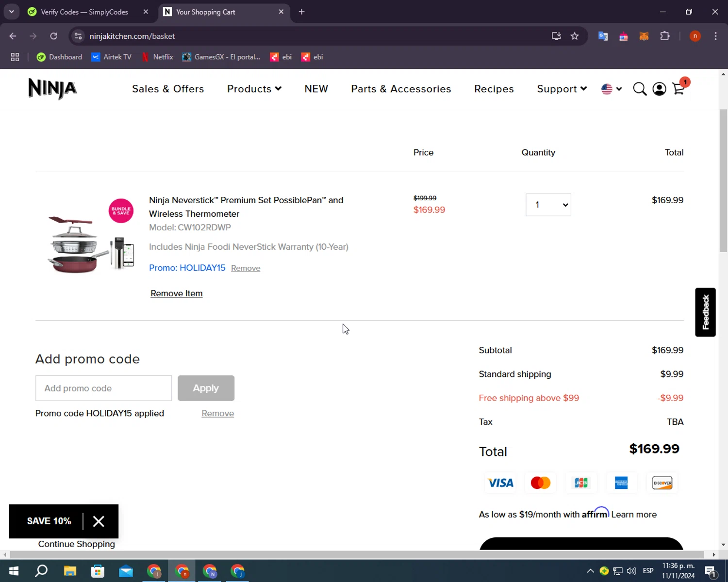Screen dimensions: 728x582
Task: Open the NEW menu item
Action: [316, 89]
